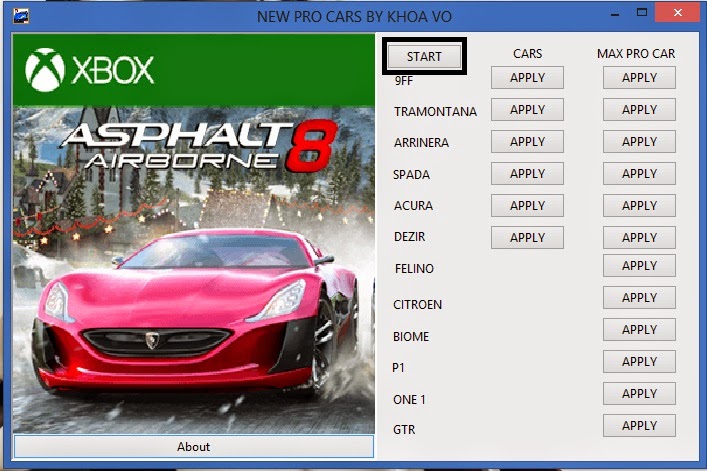This screenshot has height=471, width=707.
Task: Minimize the New Pro Cars window
Action: pyautogui.click(x=615, y=14)
